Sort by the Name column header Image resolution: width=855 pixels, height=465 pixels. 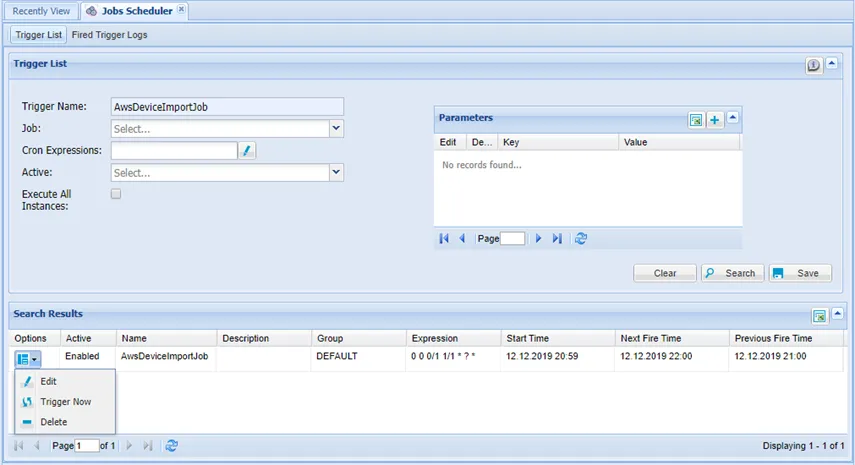[x=166, y=339]
